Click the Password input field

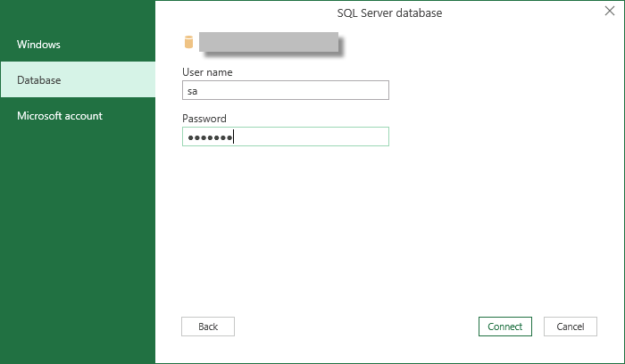[x=286, y=136]
